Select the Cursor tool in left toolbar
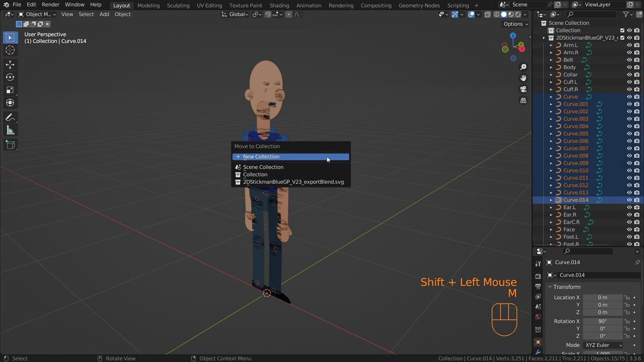This screenshot has width=644, height=362. 10,50
